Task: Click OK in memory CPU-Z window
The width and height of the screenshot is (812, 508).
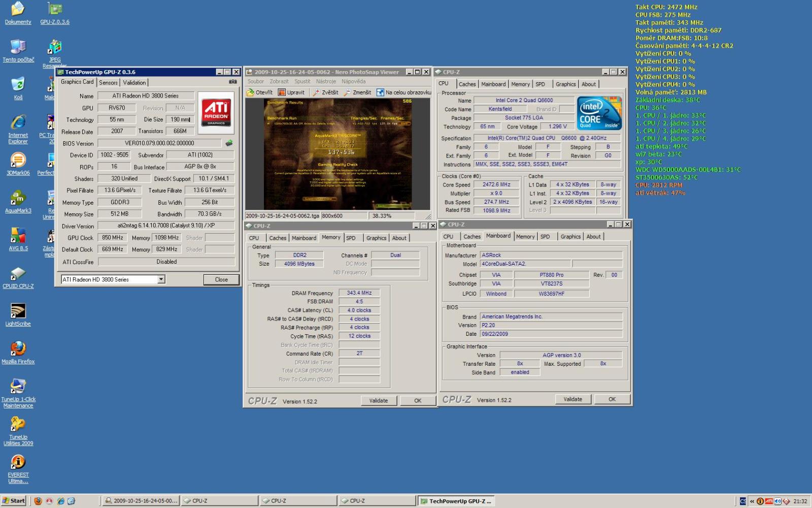Action: point(418,400)
